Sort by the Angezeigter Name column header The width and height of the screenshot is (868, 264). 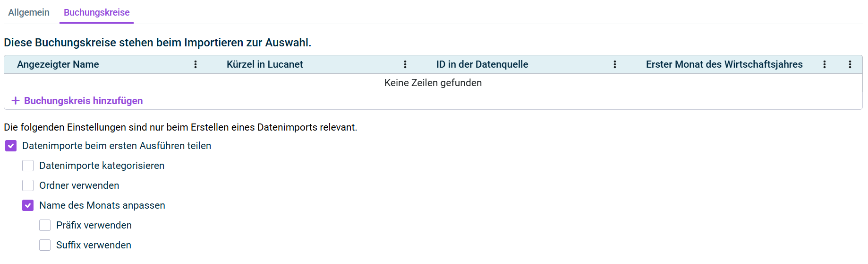pyautogui.click(x=58, y=64)
